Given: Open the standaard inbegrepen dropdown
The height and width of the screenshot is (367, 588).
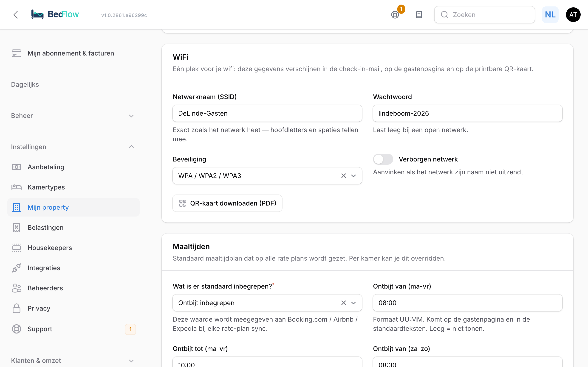Looking at the screenshot, I should (x=353, y=303).
